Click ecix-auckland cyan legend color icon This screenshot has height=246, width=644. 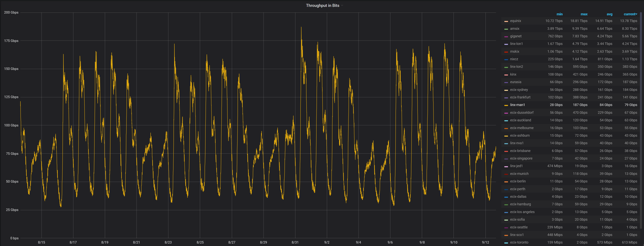506,121
